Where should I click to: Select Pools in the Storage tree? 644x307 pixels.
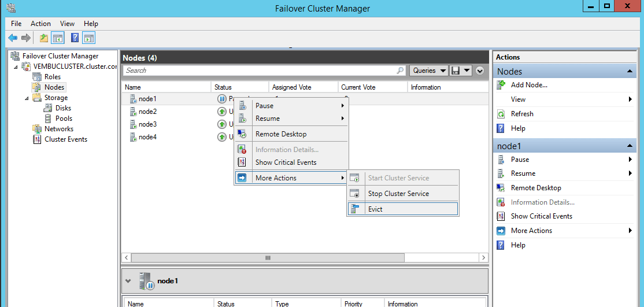[x=64, y=119]
